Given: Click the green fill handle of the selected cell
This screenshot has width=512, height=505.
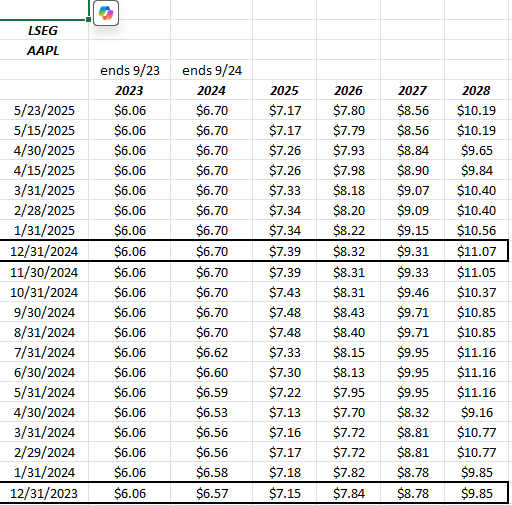Looking at the screenshot, I should [x=88, y=20].
